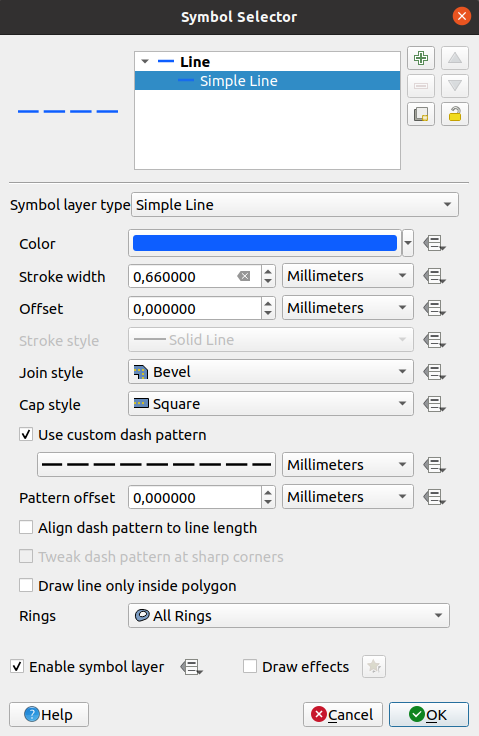This screenshot has height=736, width=479.
Task: Toggle Enable symbol layer checkbox
Action: 17,667
